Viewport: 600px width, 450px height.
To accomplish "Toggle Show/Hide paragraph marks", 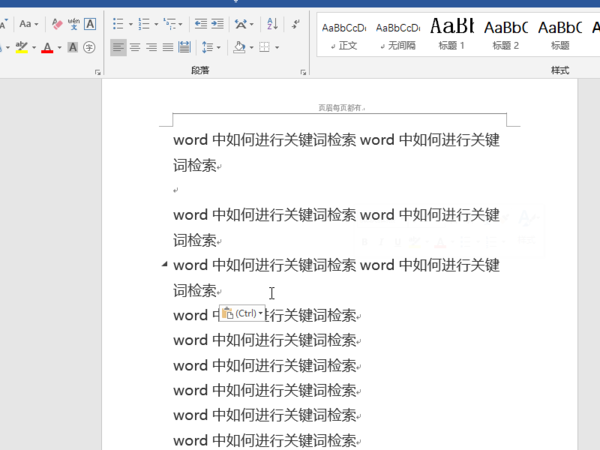I will coord(295,24).
